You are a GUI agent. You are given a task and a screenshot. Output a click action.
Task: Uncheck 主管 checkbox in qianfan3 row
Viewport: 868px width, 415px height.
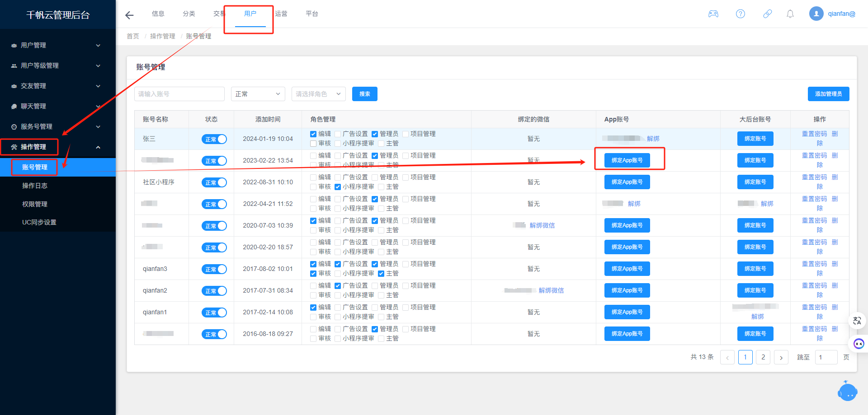[x=381, y=274]
